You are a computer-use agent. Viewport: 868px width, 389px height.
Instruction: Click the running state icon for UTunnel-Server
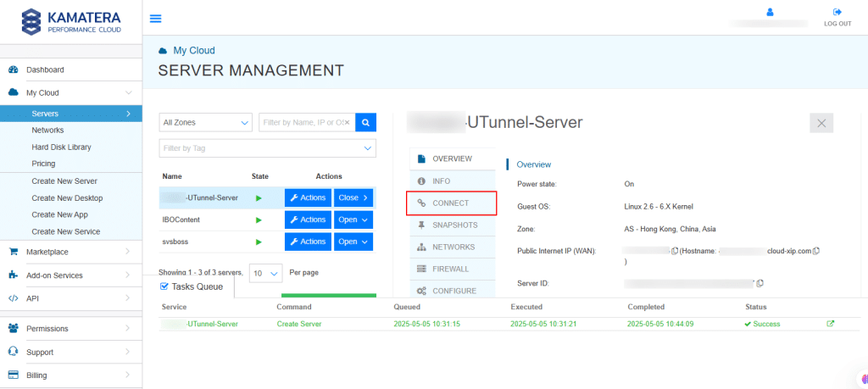259,197
